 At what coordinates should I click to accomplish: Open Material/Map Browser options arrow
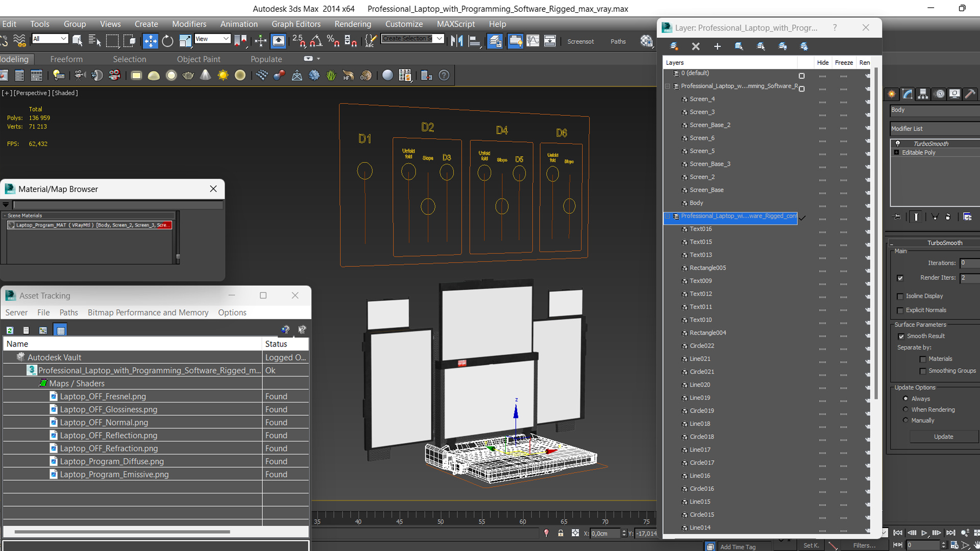click(6, 205)
